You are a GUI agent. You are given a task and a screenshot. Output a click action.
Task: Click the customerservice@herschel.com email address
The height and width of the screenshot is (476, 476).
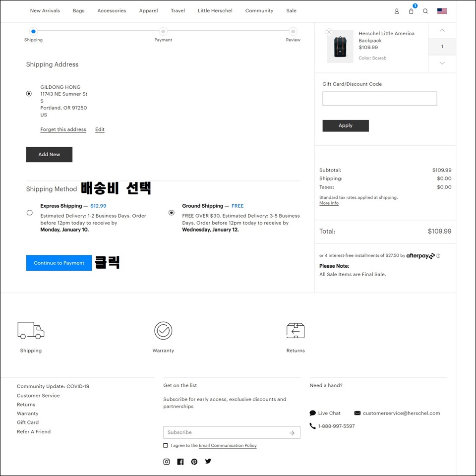point(401,413)
